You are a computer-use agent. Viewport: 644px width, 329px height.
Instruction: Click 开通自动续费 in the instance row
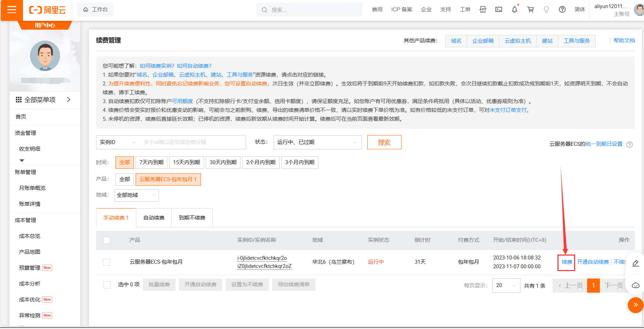click(593, 262)
